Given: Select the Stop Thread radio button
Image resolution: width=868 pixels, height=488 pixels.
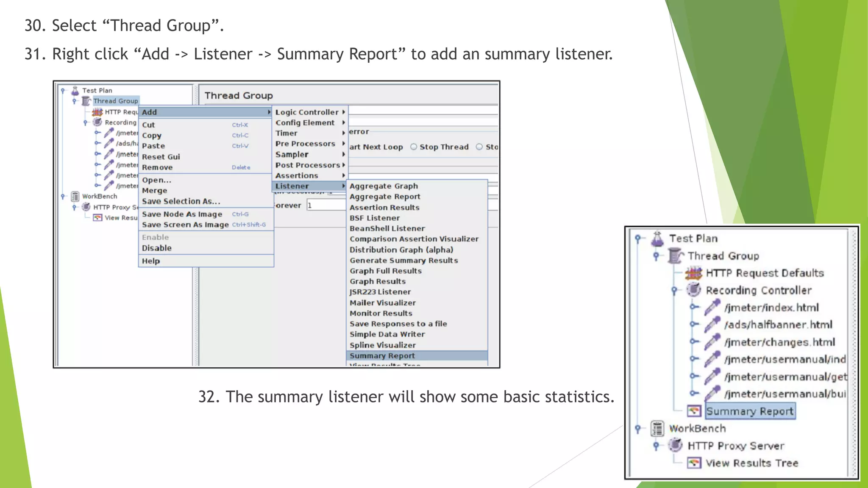Looking at the screenshot, I should point(414,147).
